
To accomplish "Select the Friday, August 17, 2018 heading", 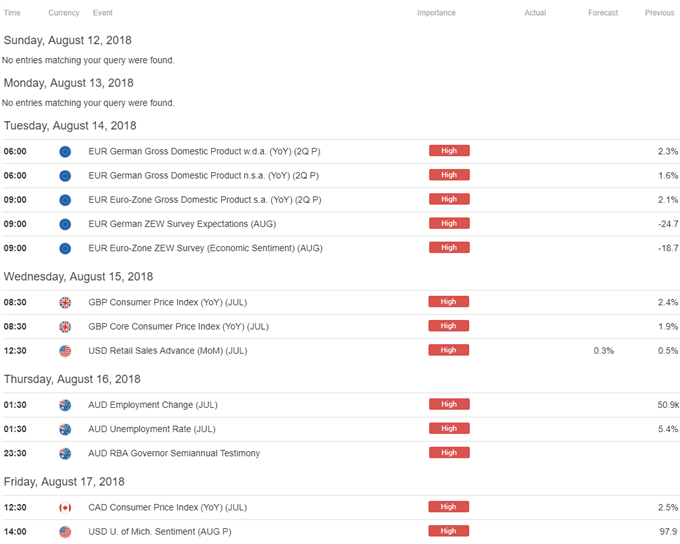I will 64,482.
